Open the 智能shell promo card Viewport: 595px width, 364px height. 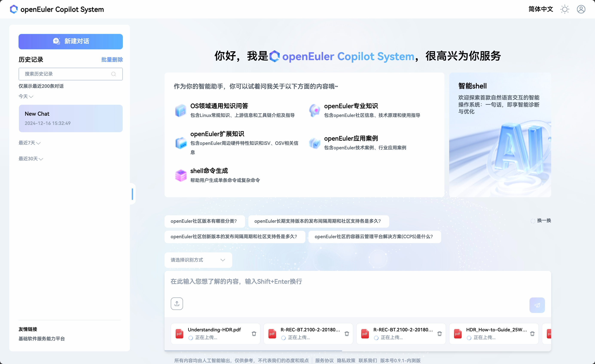tap(500, 135)
